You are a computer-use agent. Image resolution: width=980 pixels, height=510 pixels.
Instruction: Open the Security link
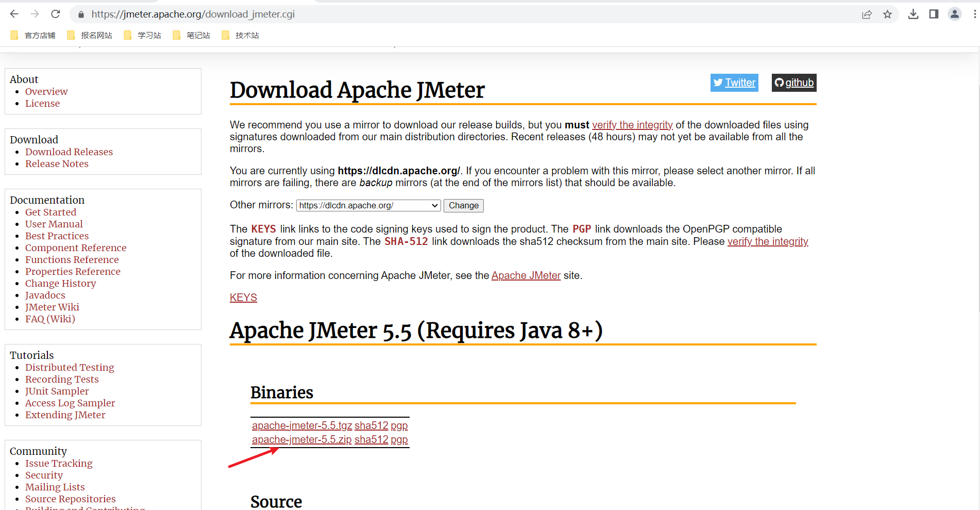44,475
